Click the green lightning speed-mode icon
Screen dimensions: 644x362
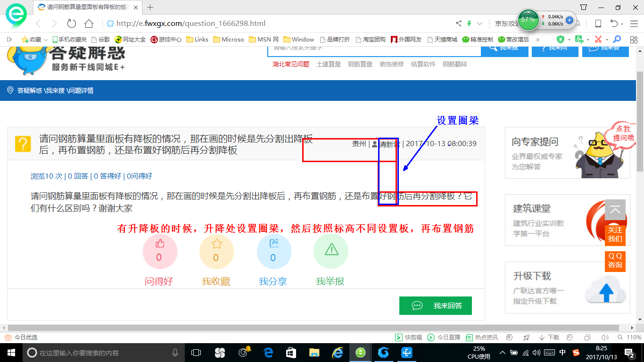469,24
